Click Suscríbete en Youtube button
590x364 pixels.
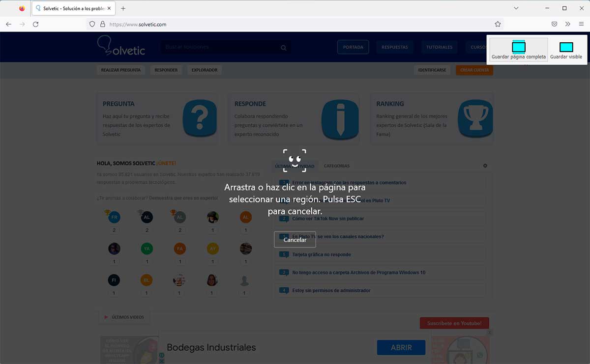pyautogui.click(x=454, y=323)
